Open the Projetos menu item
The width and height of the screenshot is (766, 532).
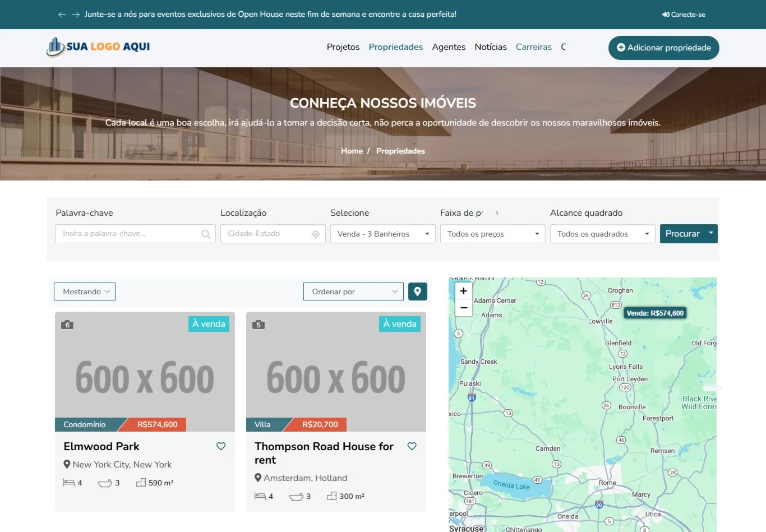[x=343, y=47]
